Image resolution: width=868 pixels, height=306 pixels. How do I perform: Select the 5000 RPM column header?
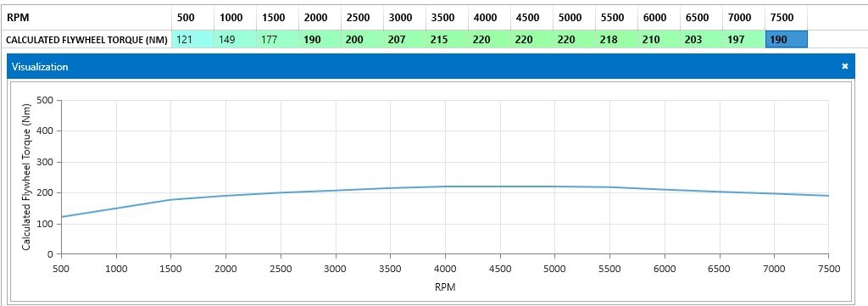pyautogui.click(x=575, y=18)
